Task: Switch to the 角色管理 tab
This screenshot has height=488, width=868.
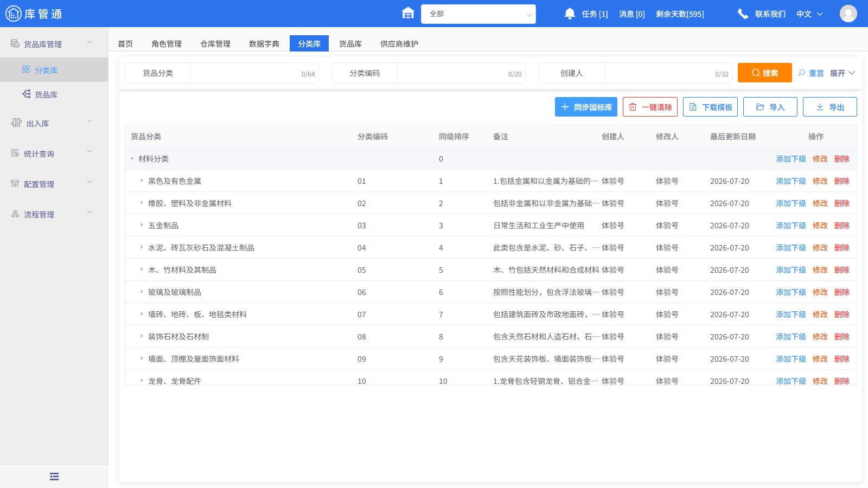Action: [167, 44]
